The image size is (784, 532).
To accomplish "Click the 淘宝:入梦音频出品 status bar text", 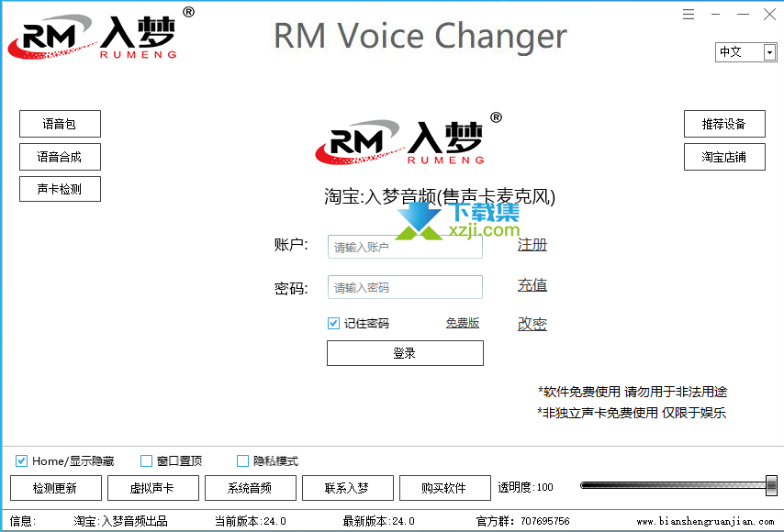I will coord(120,522).
